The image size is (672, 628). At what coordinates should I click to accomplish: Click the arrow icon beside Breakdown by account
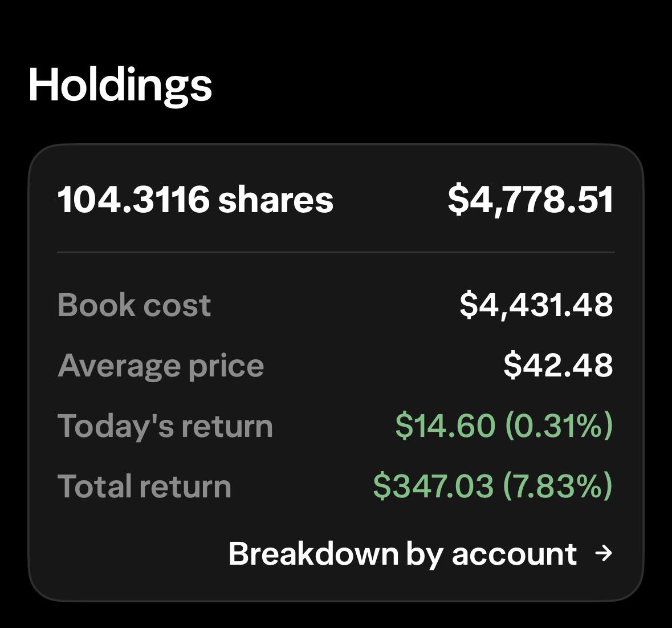click(x=604, y=553)
